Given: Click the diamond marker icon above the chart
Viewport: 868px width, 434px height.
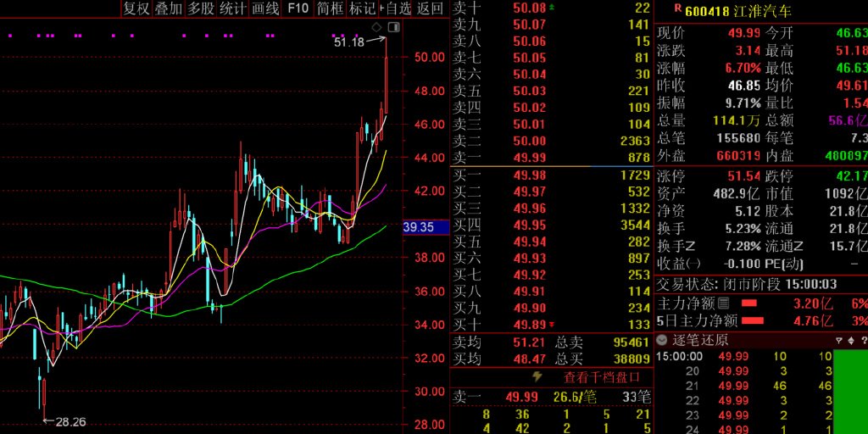Looking at the screenshot, I should tap(376, 28).
